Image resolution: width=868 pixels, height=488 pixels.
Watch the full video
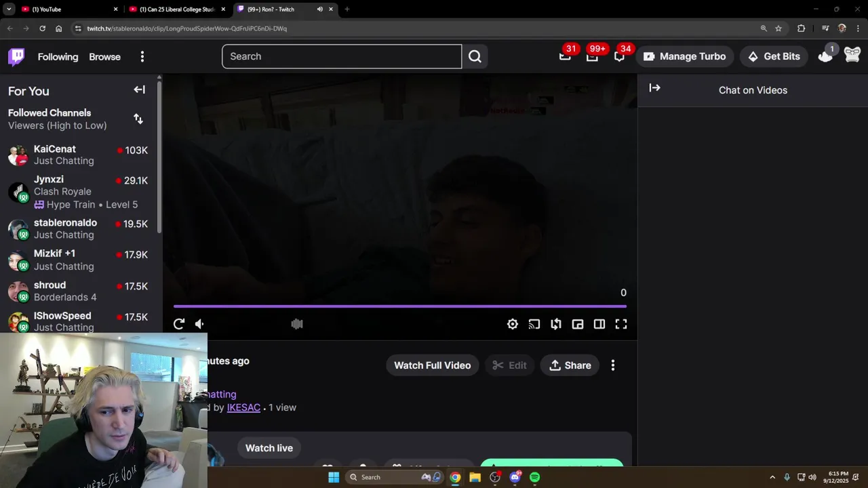click(432, 365)
